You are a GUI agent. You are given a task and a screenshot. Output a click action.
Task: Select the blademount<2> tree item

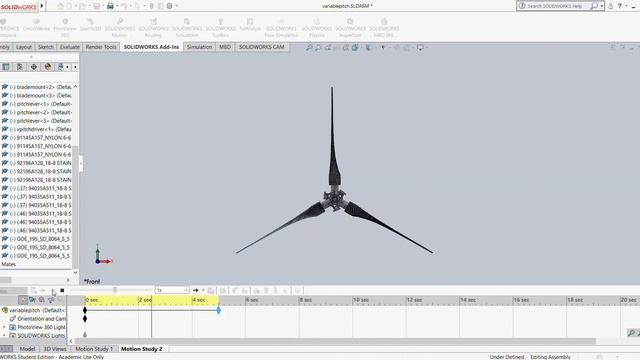36,87
